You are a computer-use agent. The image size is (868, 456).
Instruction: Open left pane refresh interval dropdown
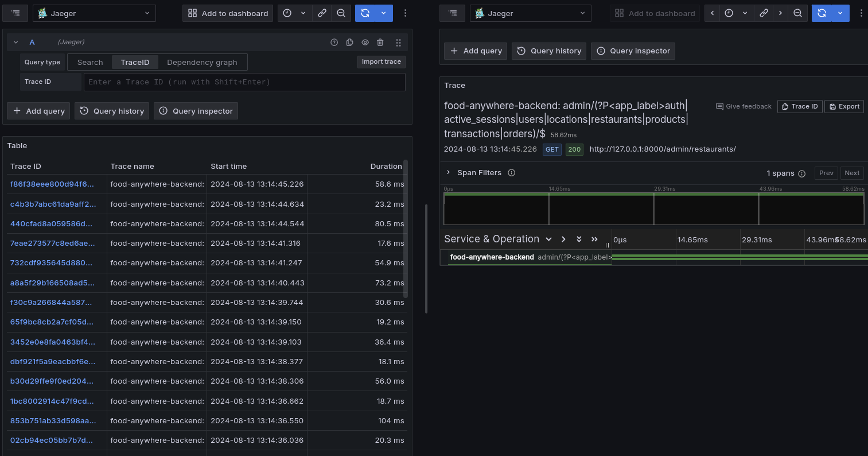(384, 13)
